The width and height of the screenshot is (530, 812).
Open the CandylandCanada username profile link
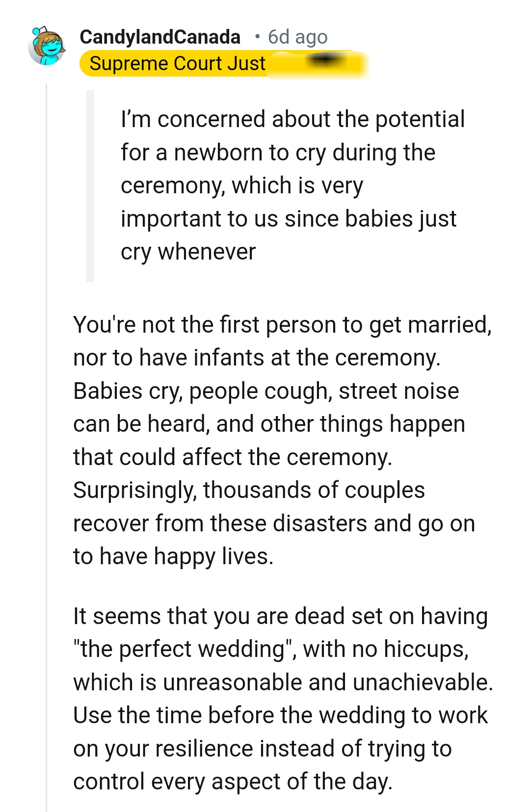coord(160,37)
